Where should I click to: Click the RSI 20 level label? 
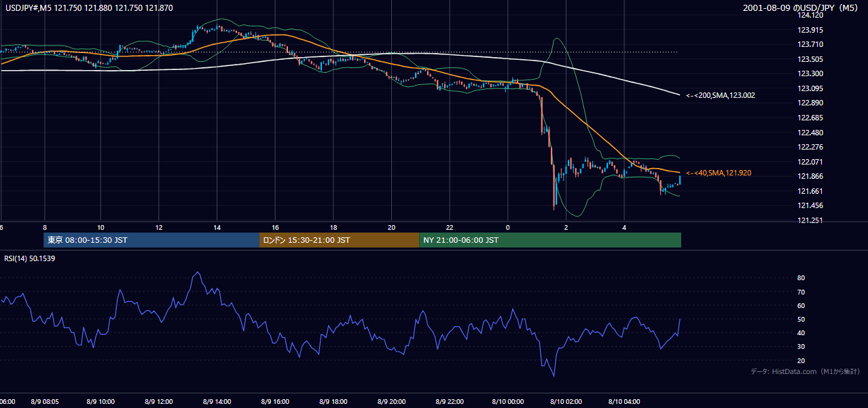point(801,360)
